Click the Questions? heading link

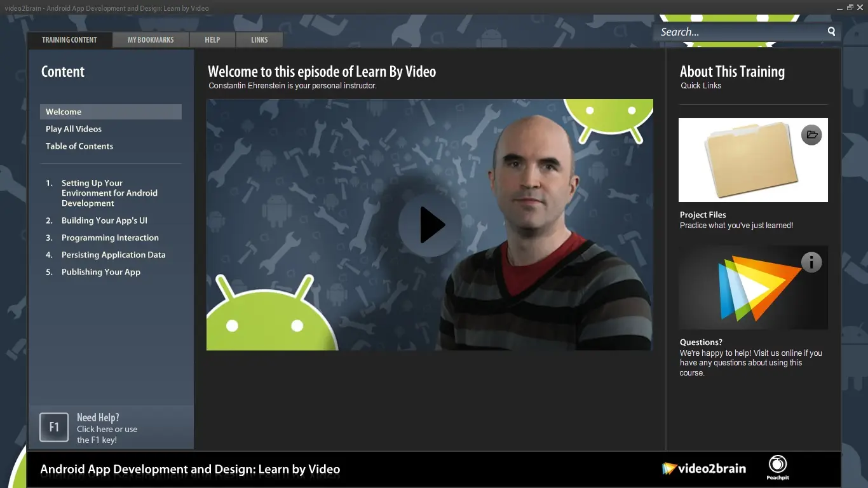pos(701,342)
